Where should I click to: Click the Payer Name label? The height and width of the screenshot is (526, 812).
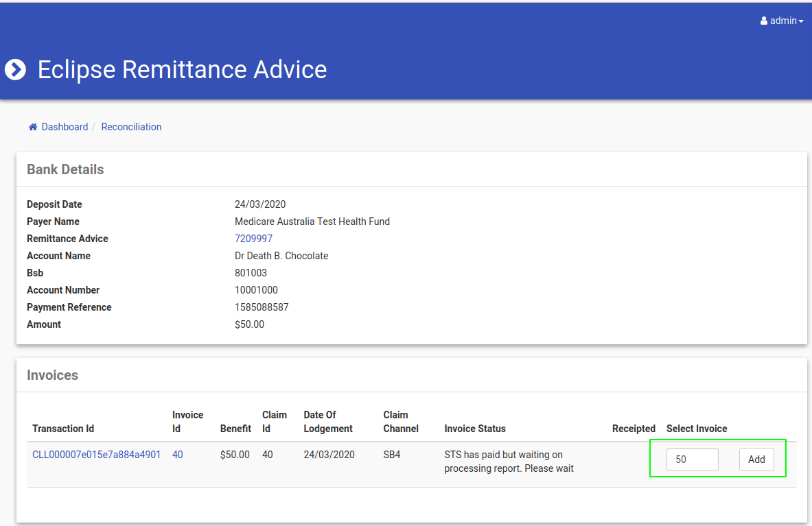(53, 222)
